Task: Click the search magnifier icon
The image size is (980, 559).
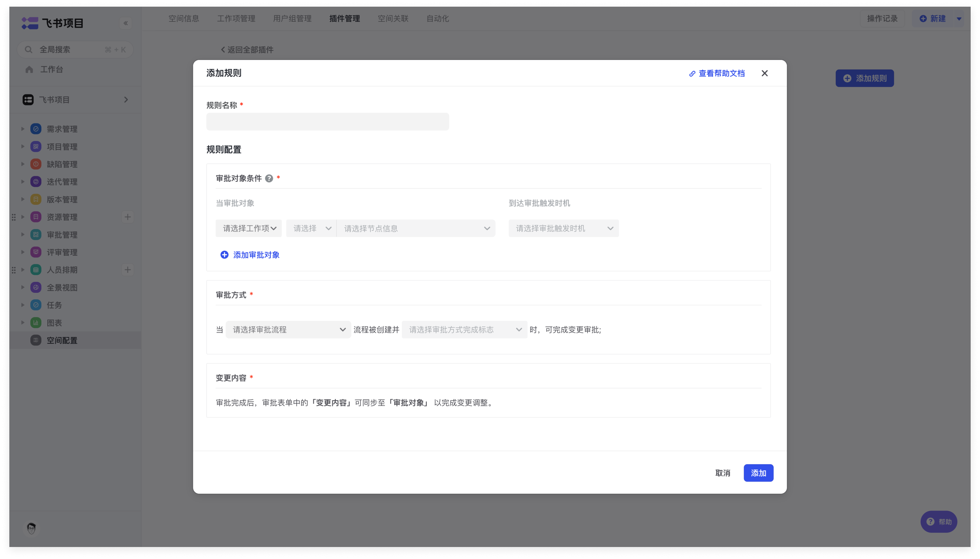Action: point(28,49)
